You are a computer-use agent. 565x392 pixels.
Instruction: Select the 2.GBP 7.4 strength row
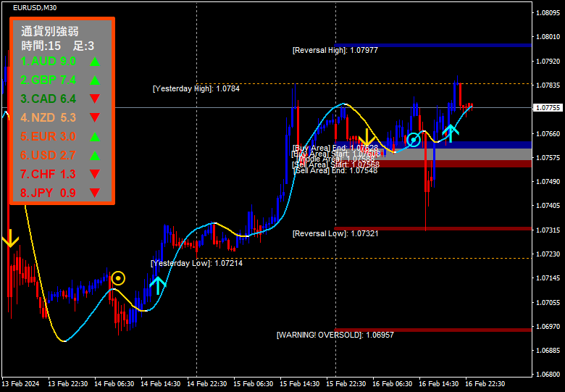tap(48, 80)
